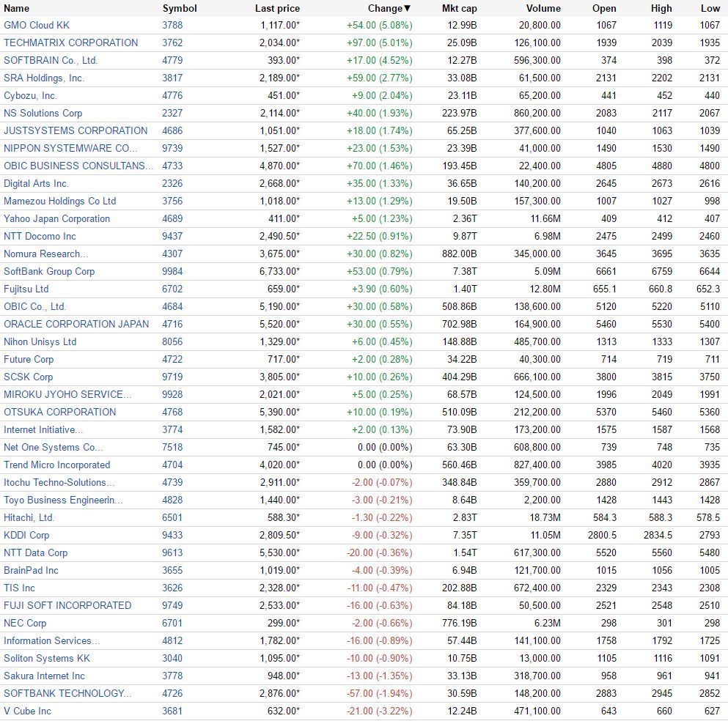The width and height of the screenshot is (728, 721).
Task: Open OBIC Co., Ltd. link
Action: pyautogui.click(x=34, y=307)
